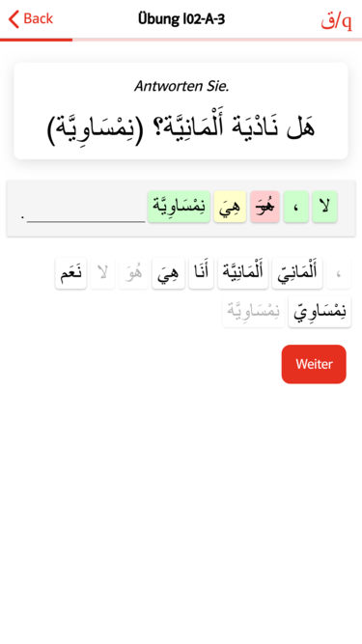Tap the greyed-out comma bank tile
The height and width of the screenshot is (644, 362).
click(339, 273)
